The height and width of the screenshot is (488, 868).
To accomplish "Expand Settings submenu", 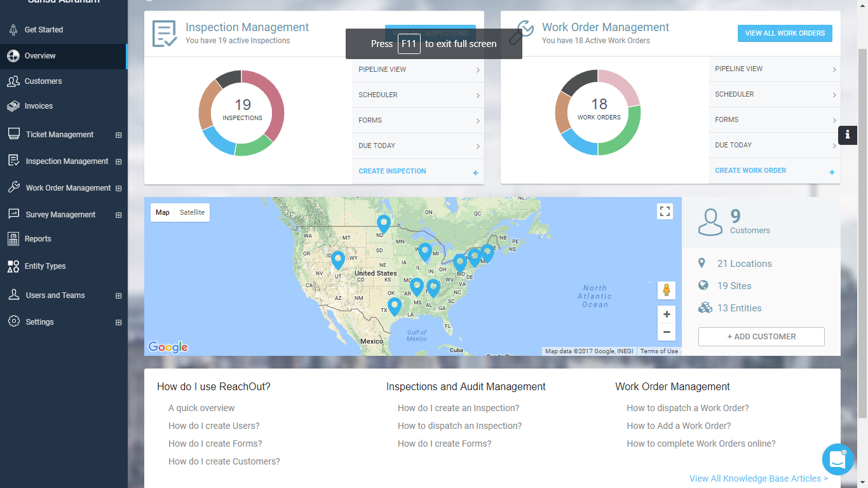I will 118,322.
